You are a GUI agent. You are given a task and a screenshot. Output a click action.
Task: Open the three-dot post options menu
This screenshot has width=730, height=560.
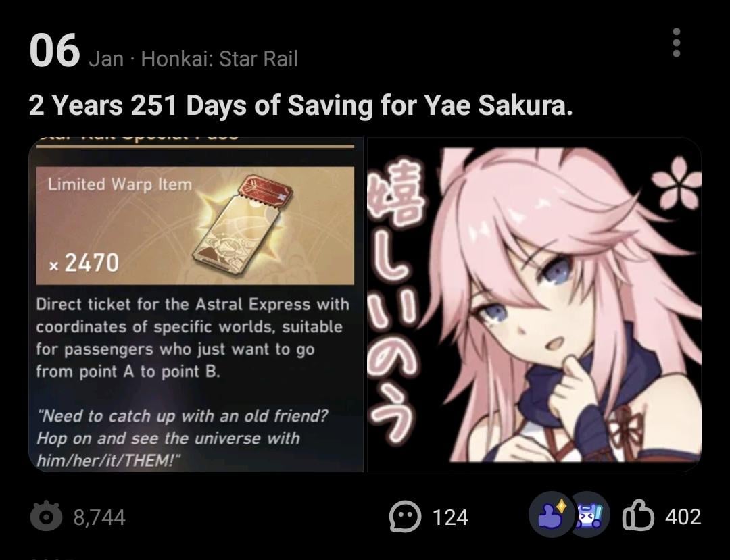click(677, 43)
